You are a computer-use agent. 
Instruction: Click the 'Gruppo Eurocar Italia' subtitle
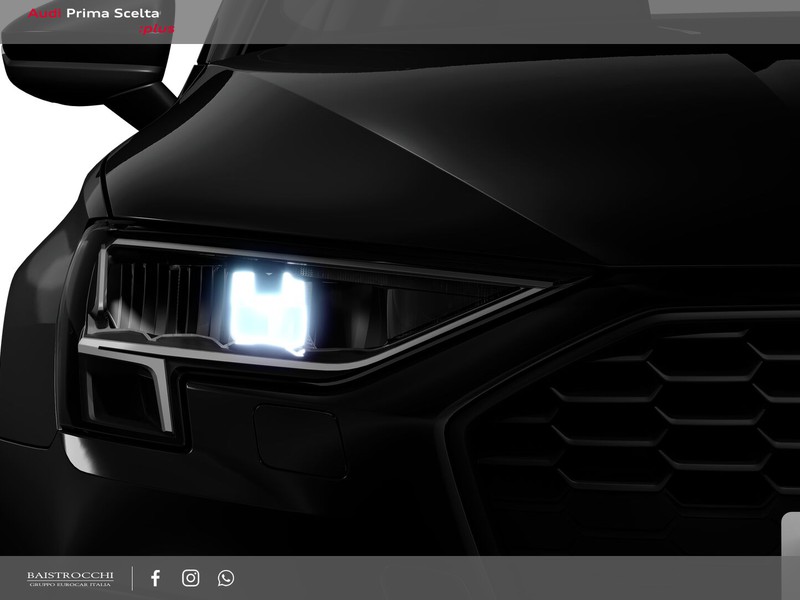(69, 585)
